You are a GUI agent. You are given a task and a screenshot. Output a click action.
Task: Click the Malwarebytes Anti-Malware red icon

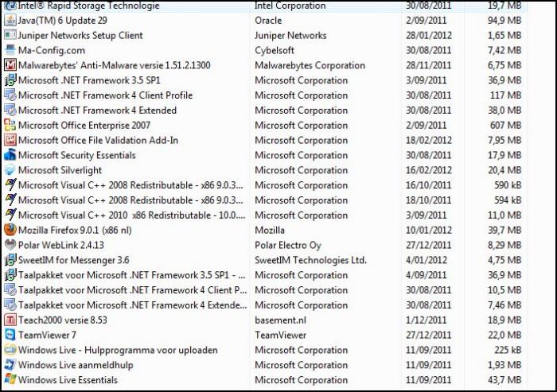(x=10, y=65)
